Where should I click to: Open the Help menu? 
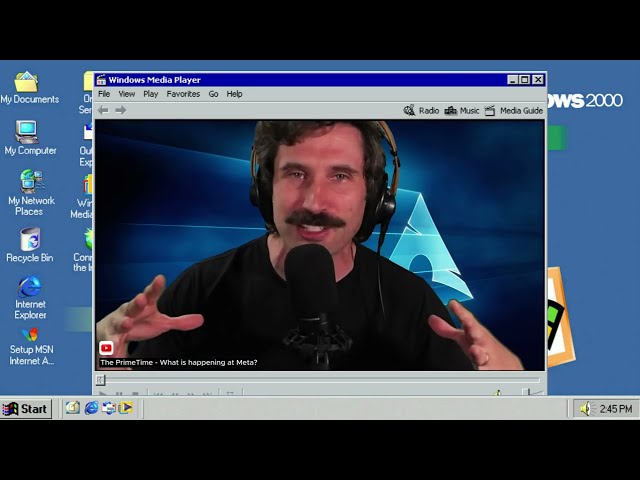(234, 94)
